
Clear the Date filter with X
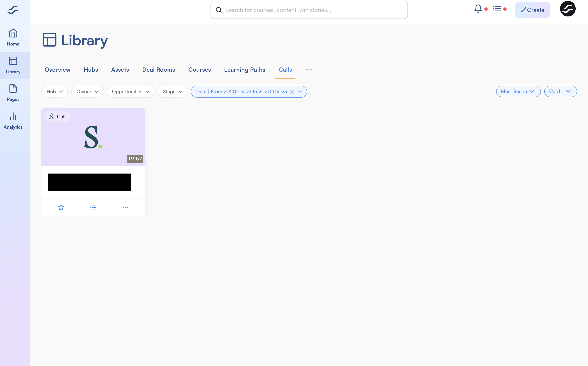(292, 91)
